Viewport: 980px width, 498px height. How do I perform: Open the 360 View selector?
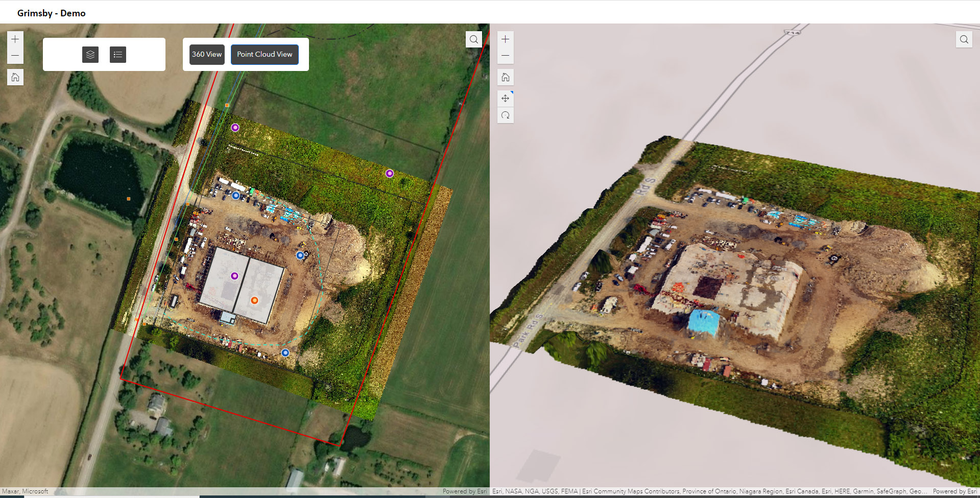[206, 54]
